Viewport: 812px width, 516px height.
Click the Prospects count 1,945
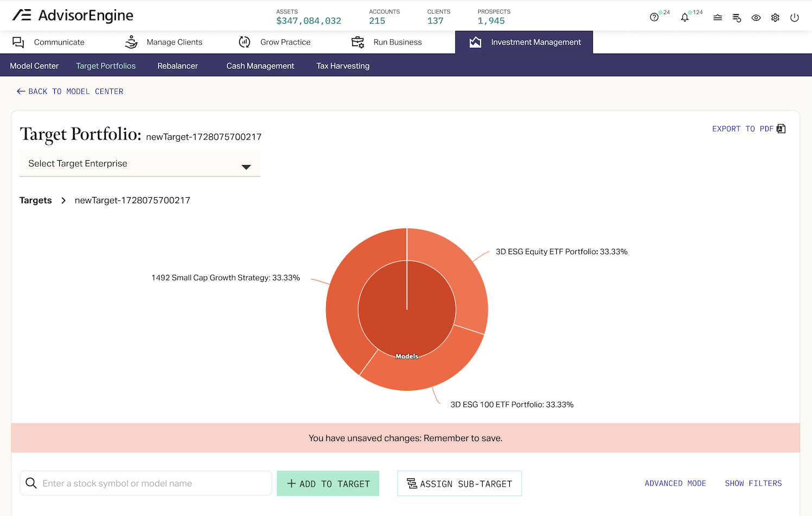pyautogui.click(x=491, y=21)
